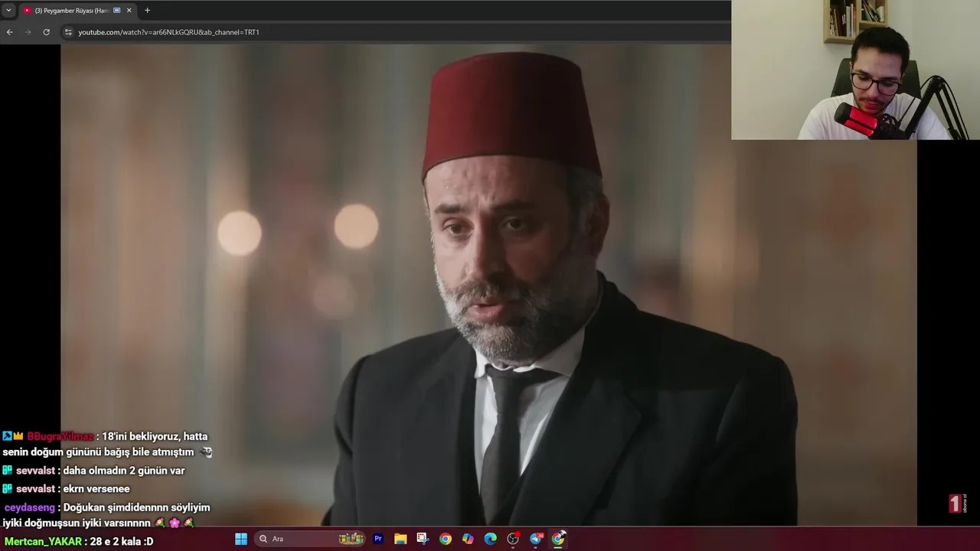Open File Explorer from taskbar
The width and height of the screenshot is (980, 551).
click(x=400, y=539)
